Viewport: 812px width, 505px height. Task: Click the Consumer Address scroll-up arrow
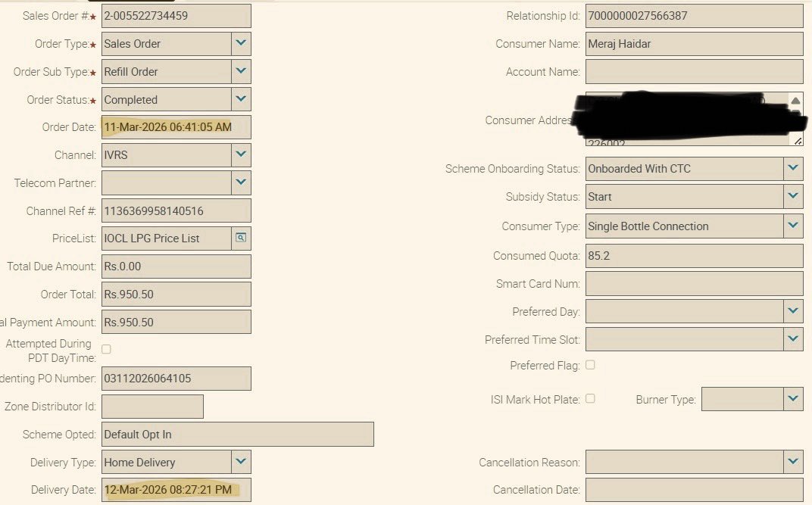[795, 101]
